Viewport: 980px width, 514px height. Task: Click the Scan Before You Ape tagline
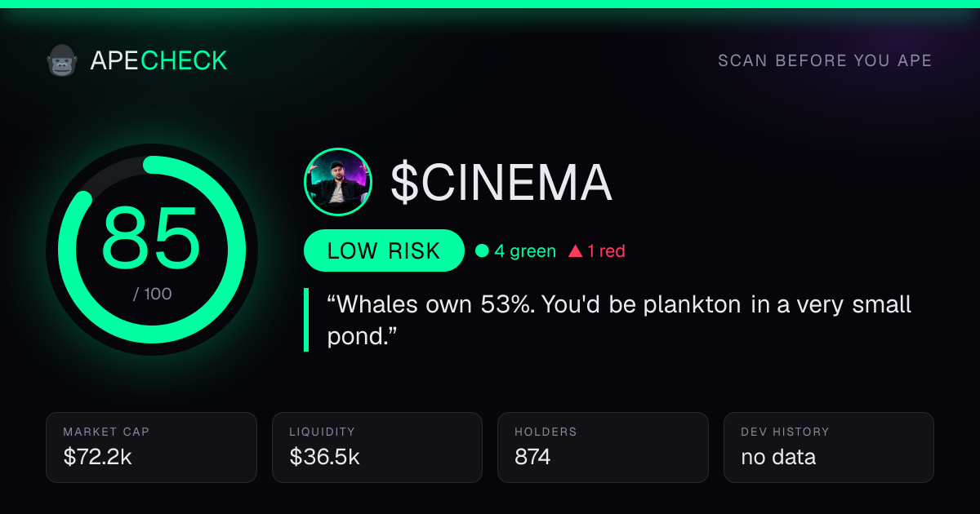825,61
